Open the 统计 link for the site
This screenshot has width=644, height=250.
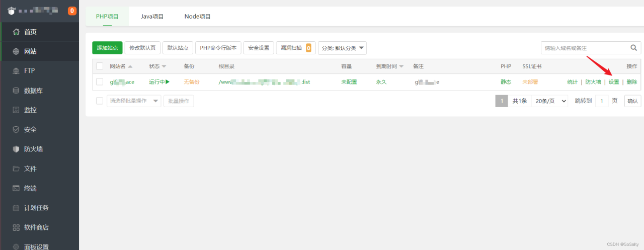(572, 81)
